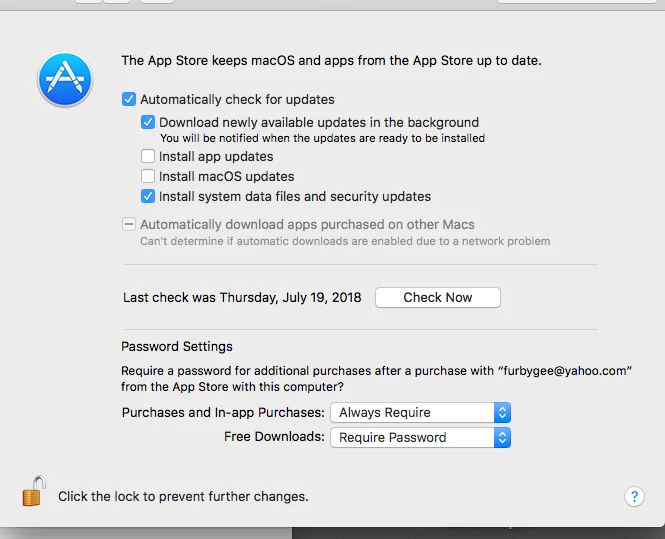Open help with the question mark button
The height and width of the screenshot is (539, 665).
point(634,496)
